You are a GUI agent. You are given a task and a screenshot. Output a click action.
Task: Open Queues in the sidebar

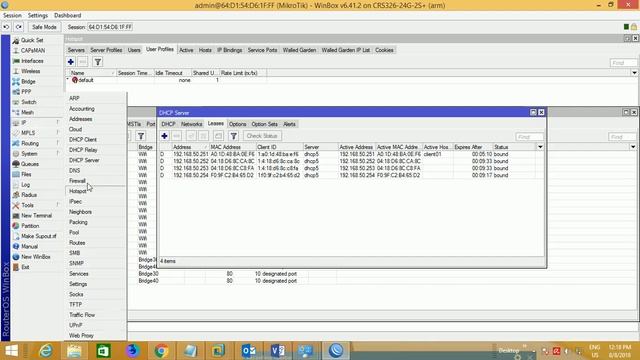click(x=30, y=164)
